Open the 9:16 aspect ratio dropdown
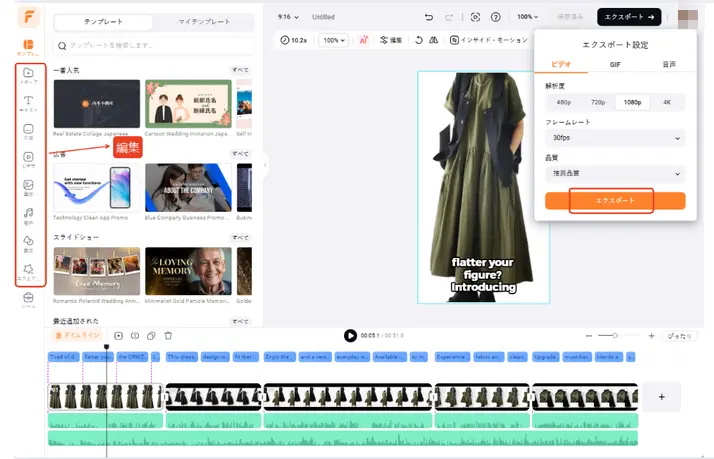Screen dimensions: 714x459 pos(288,17)
